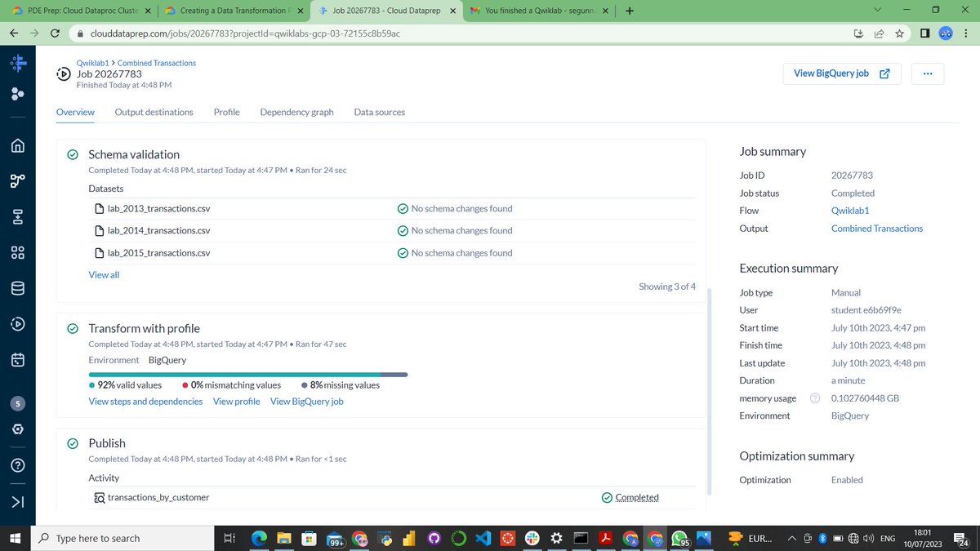
Task: Bookmark this page with star icon
Action: (899, 33)
